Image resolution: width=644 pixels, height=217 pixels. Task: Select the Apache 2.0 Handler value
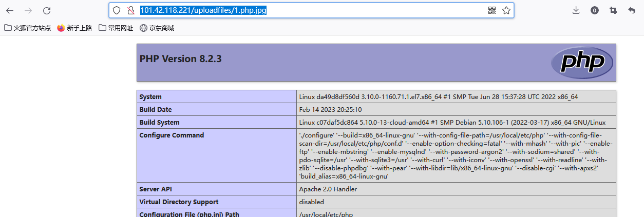(x=328, y=189)
